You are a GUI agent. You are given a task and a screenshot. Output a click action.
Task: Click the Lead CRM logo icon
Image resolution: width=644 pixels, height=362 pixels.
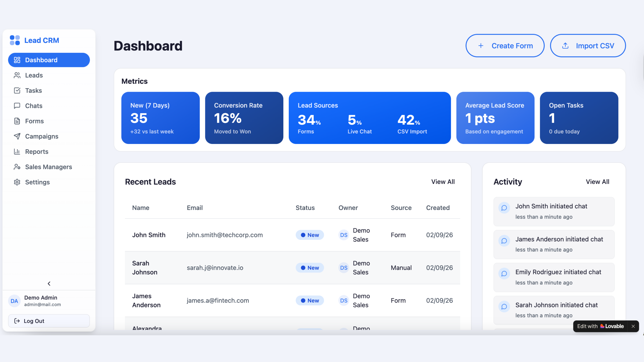point(15,40)
